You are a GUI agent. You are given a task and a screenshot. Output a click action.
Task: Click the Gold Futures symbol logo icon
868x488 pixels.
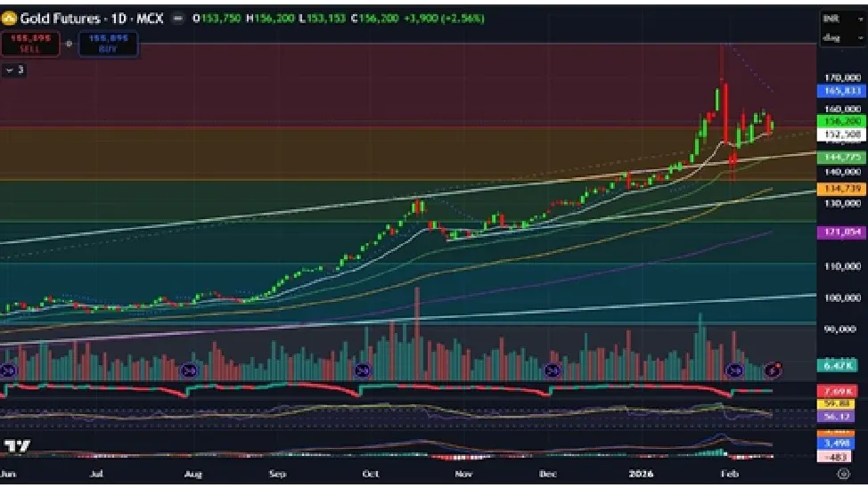point(9,19)
